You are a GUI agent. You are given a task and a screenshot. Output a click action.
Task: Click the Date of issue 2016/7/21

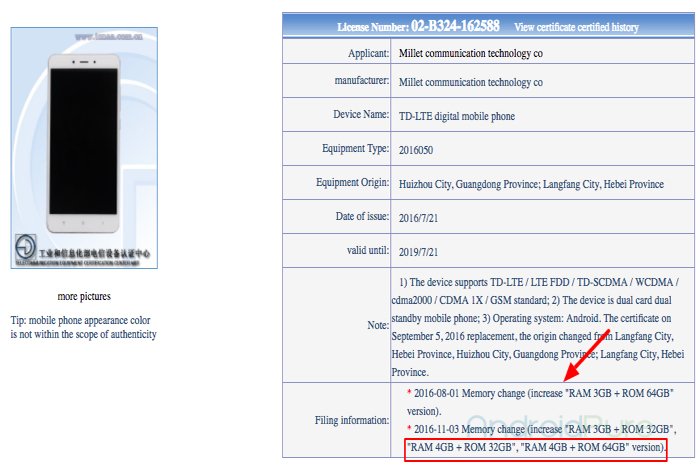coord(418,218)
